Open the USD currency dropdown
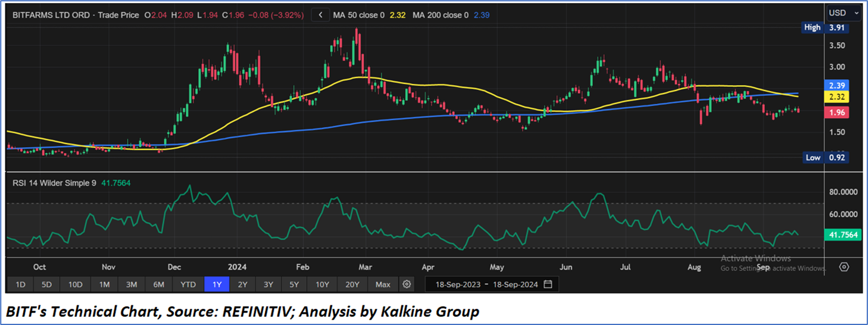Screen dimensions: 868x325 pyautogui.click(x=845, y=12)
